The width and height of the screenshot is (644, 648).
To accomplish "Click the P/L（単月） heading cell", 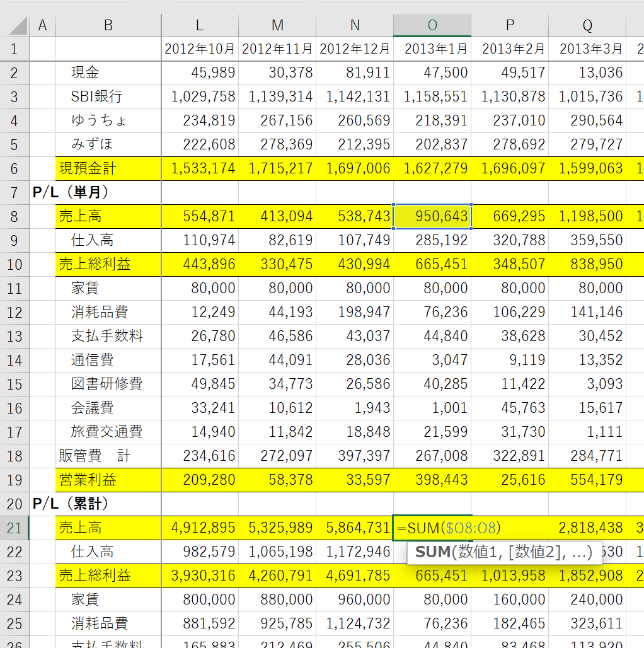I will click(x=71, y=192).
